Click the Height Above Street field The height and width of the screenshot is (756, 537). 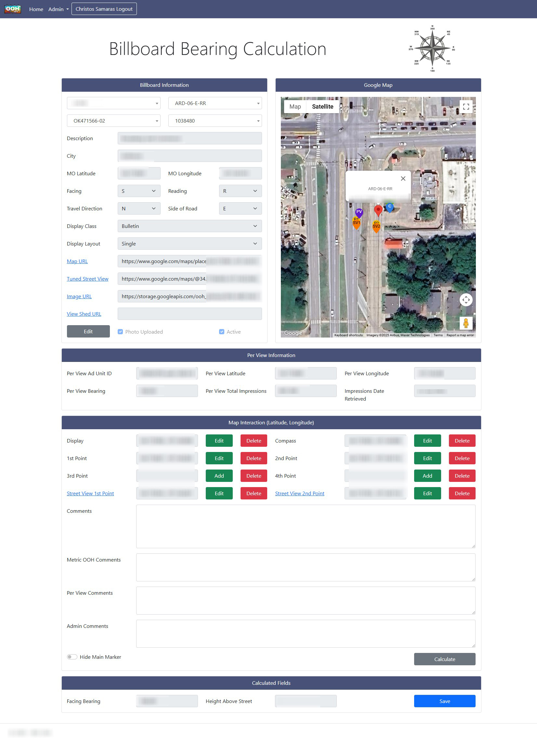pos(306,701)
